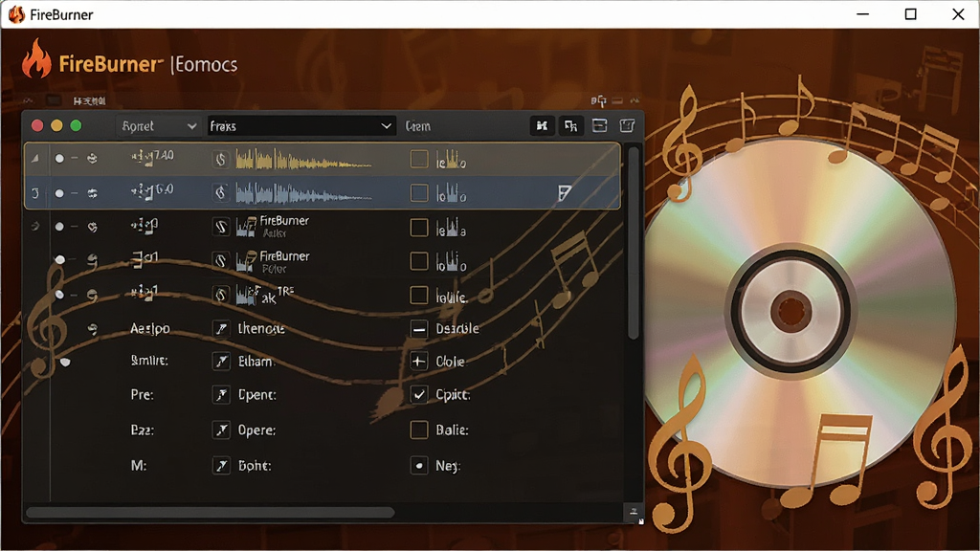
Task: Click the S icon beside first FireBurner entry
Action: (221, 226)
